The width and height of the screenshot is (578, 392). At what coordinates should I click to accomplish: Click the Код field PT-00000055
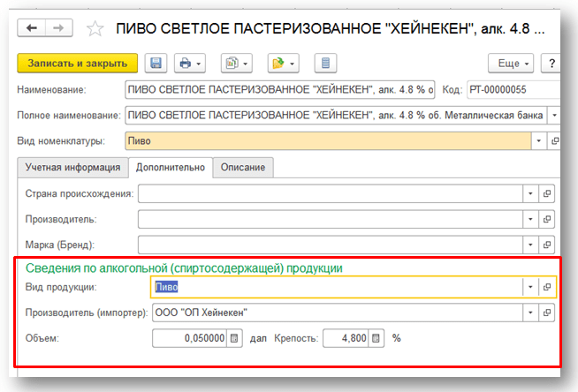click(513, 90)
